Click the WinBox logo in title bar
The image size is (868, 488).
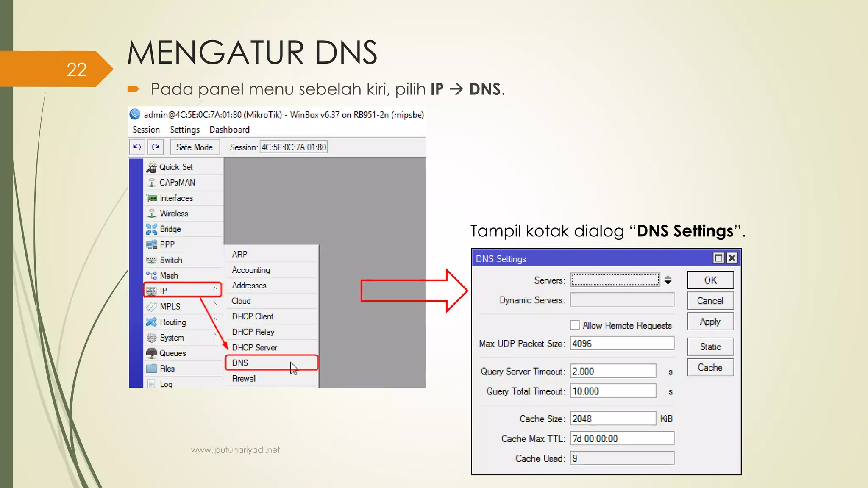click(x=135, y=114)
